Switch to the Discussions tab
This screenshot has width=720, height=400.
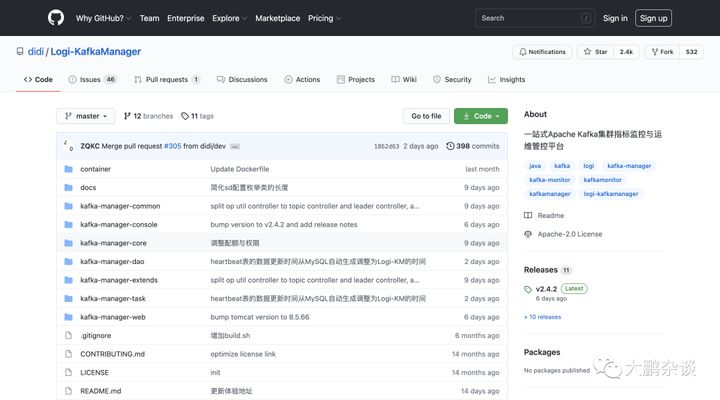point(242,79)
